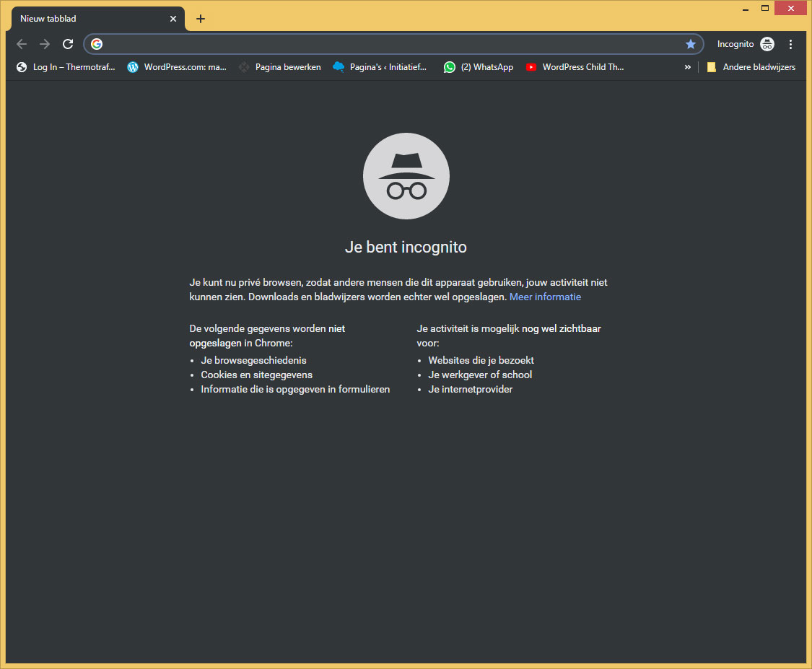The image size is (812, 669).
Task: Click the 'Websites die je bezoekt' item
Action: pyautogui.click(x=481, y=360)
